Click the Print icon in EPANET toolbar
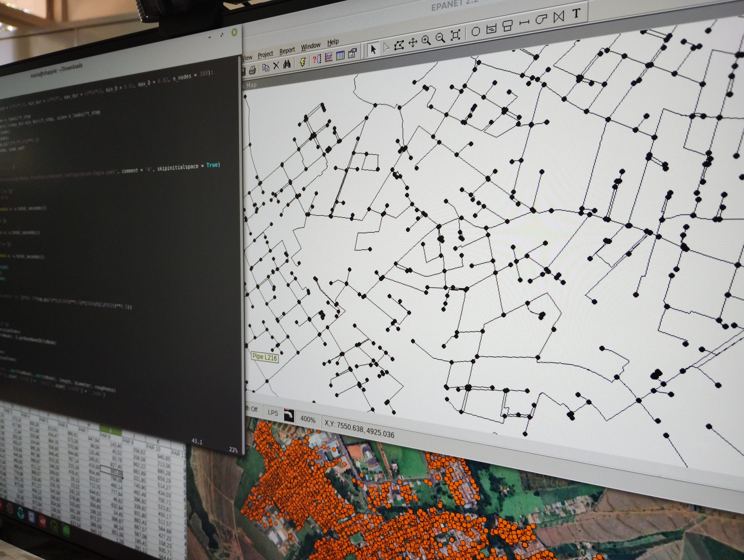 (252, 70)
